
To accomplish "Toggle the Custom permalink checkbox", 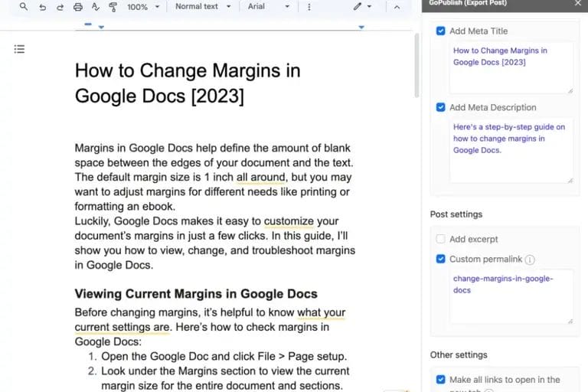I will click(441, 259).
